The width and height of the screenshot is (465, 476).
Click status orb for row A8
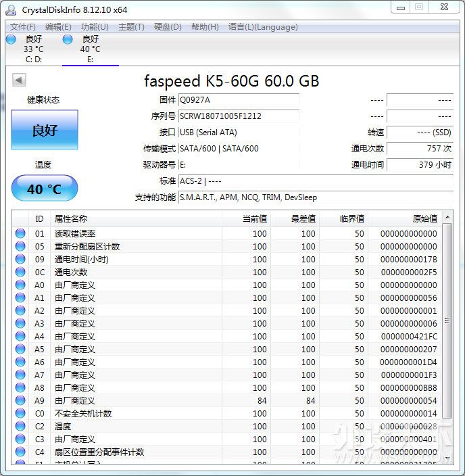[20, 387]
